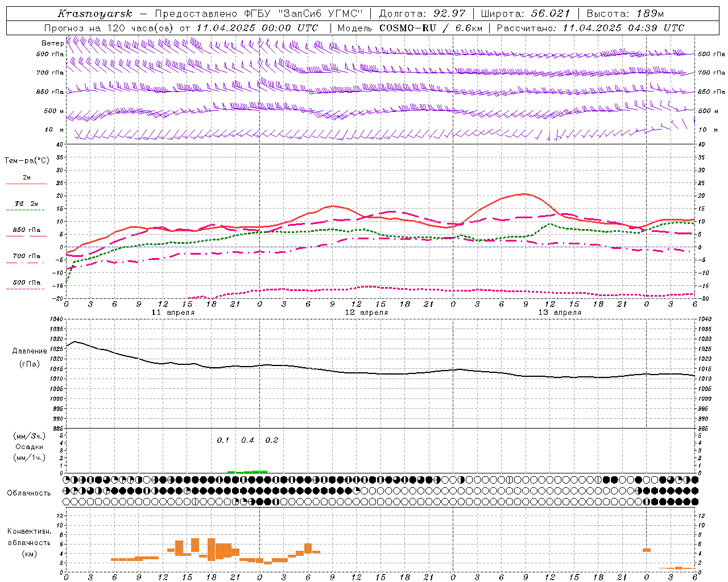Click the '13 апреля' date label
Viewport: 728px width, 582px height.
point(560,313)
